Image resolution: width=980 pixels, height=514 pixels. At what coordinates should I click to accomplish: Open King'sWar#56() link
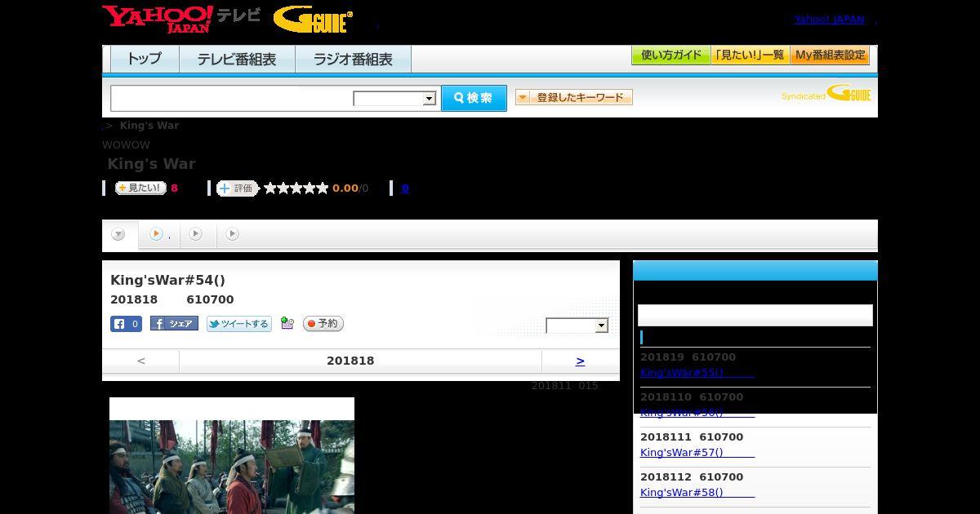697,412
